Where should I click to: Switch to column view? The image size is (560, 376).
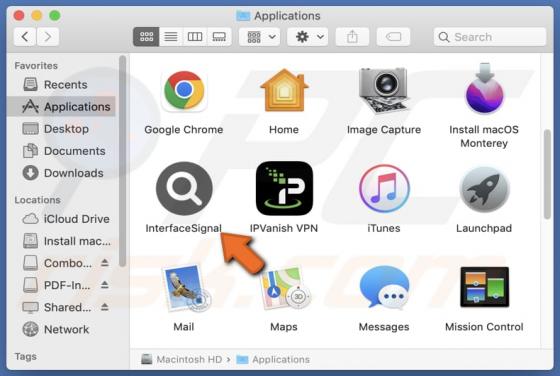195,37
